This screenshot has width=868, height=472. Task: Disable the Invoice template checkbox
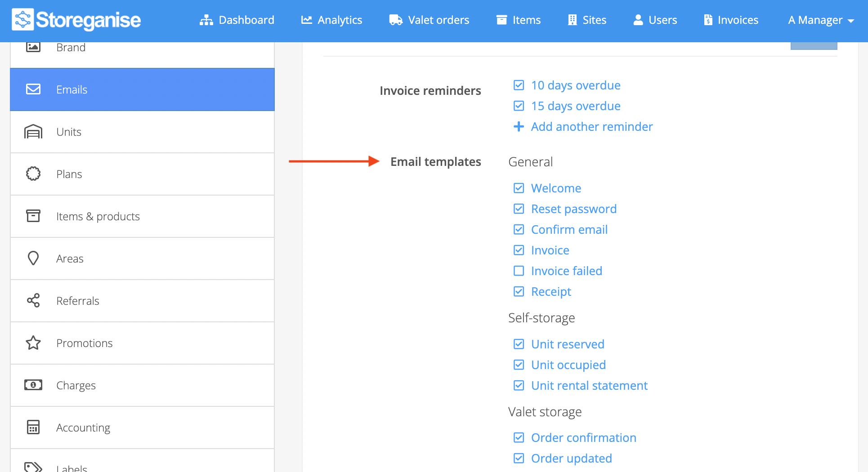tap(519, 250)
